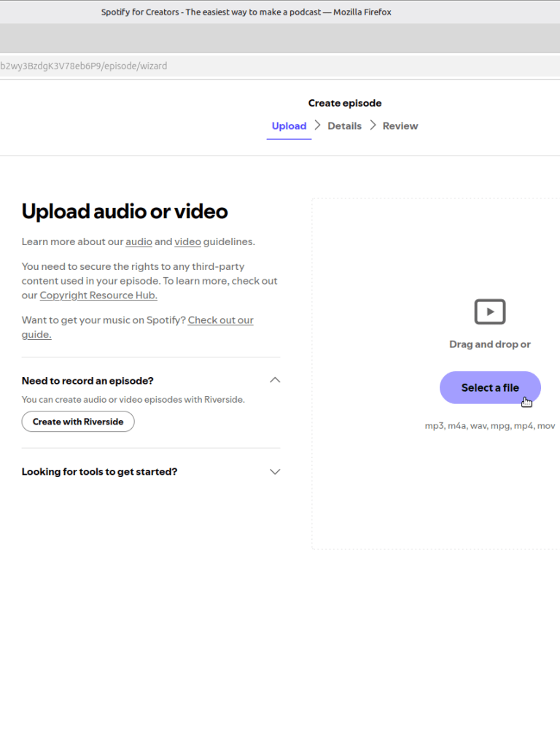Image resolution: width=560 pixels, height=747 pixels.
Task: Collapse the "Need to record an episode?" chevron
Action: coord(275,380)
